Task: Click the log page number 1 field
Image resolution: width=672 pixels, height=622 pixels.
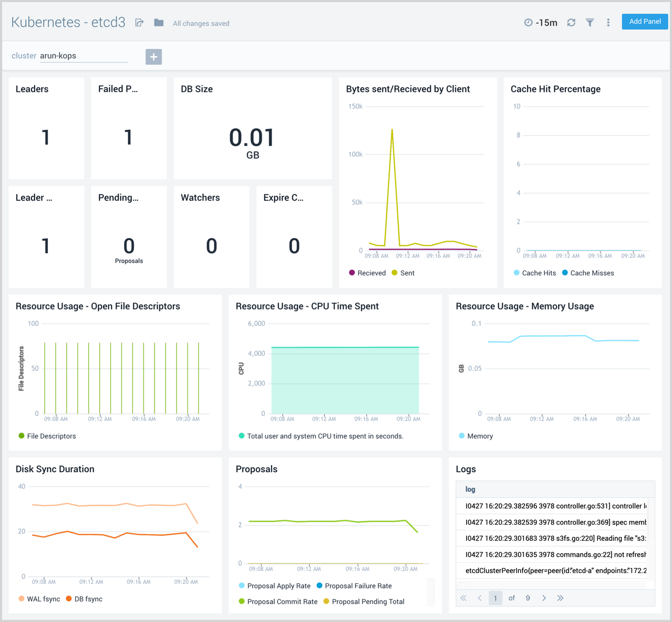Action: 495,598
